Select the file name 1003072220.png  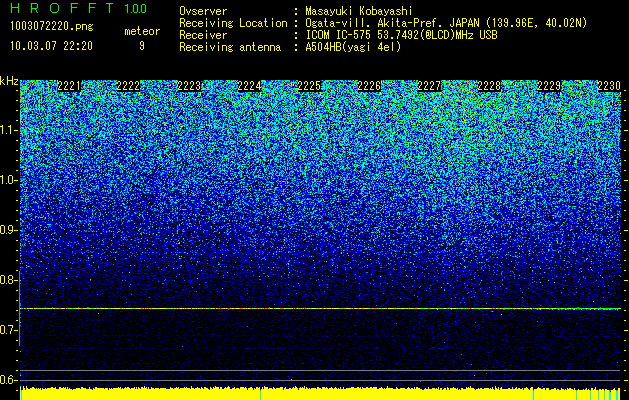pos(52,27)
